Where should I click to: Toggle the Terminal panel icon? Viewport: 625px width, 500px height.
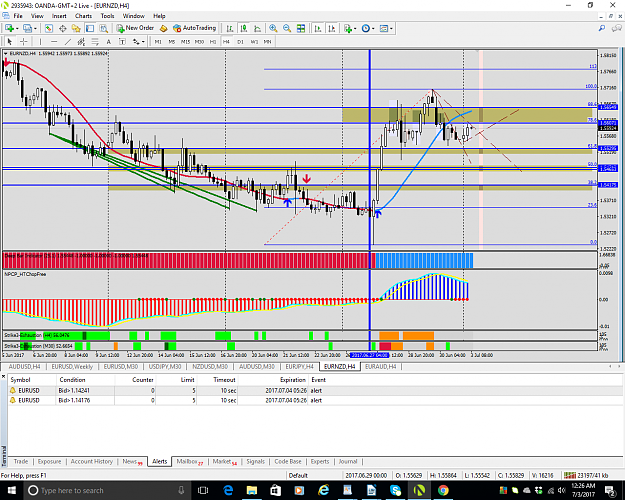90,28
